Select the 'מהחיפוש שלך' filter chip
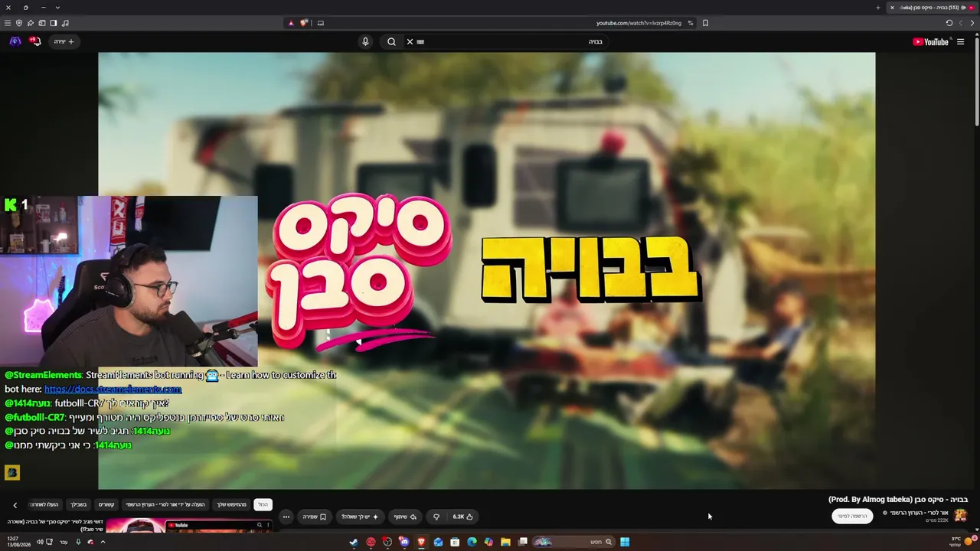The image size is (980, 551). point(232,504)
